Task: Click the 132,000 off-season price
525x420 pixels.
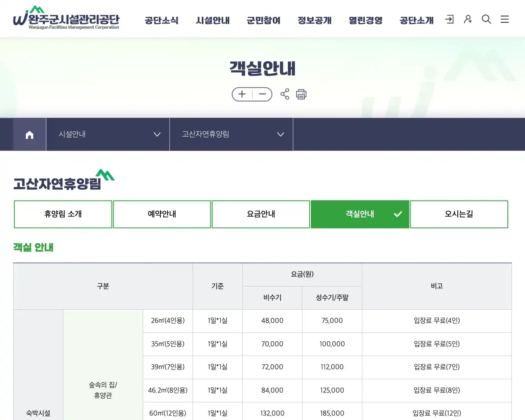Action: tap(272, 413)
